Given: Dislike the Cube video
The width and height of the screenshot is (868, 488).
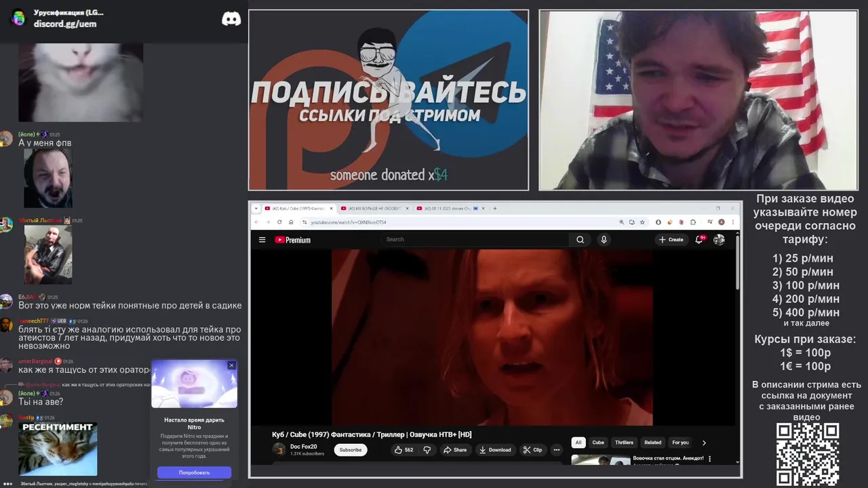Looking at the screenshot, I should (427, 449).
